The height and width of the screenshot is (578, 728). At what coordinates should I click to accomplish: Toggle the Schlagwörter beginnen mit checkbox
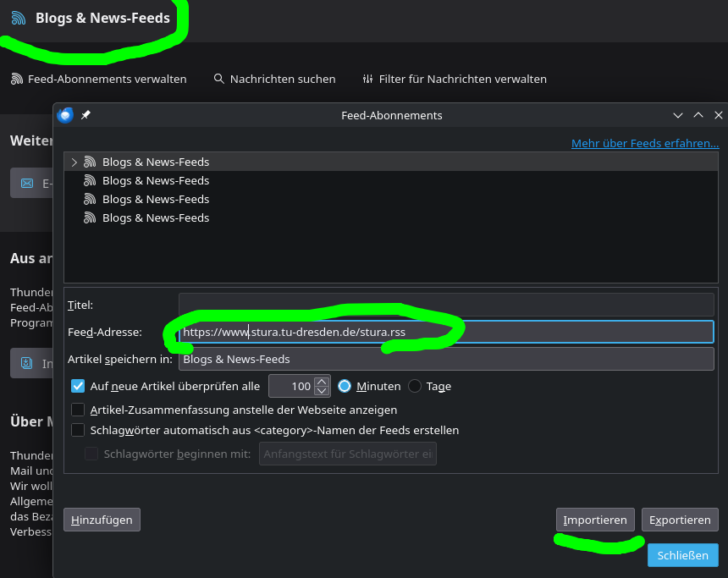pyautogui.click(x=91, y=454)
